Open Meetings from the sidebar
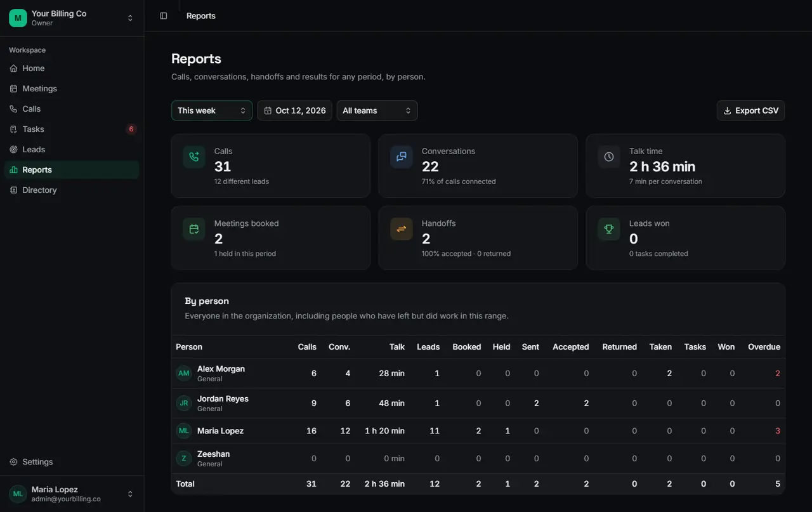The width and height of the screenshot is (812, 512). point(72,89)
